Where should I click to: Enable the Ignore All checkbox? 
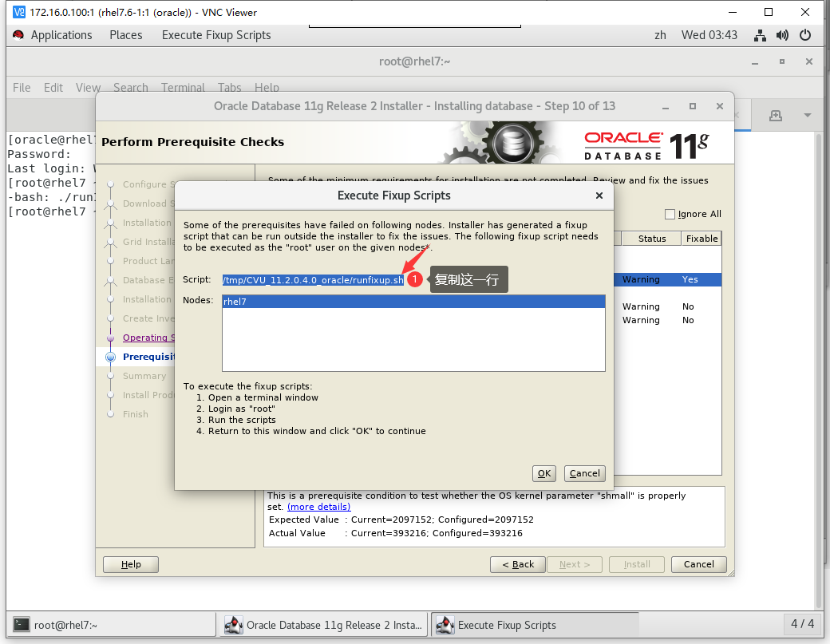670,214
